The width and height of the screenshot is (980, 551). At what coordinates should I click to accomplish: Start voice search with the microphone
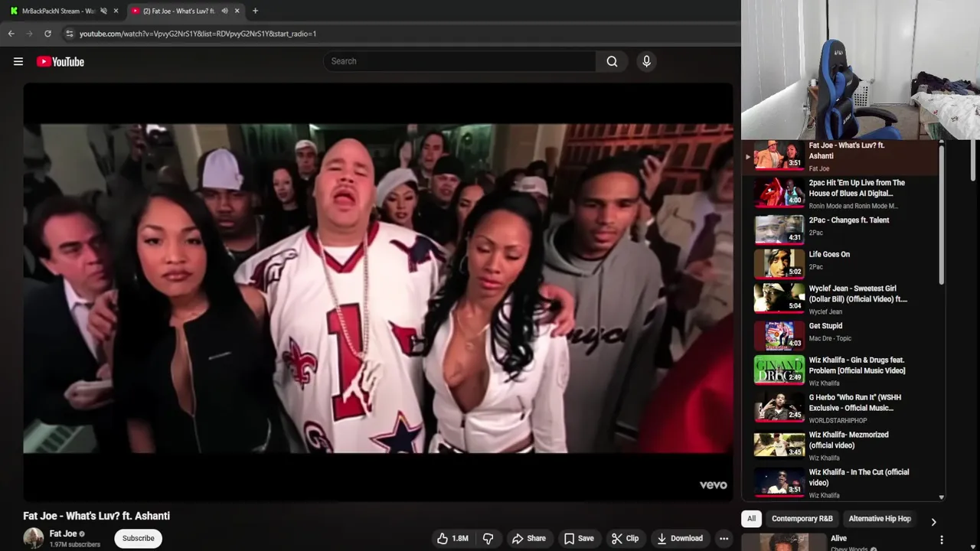tap(646, 61)
